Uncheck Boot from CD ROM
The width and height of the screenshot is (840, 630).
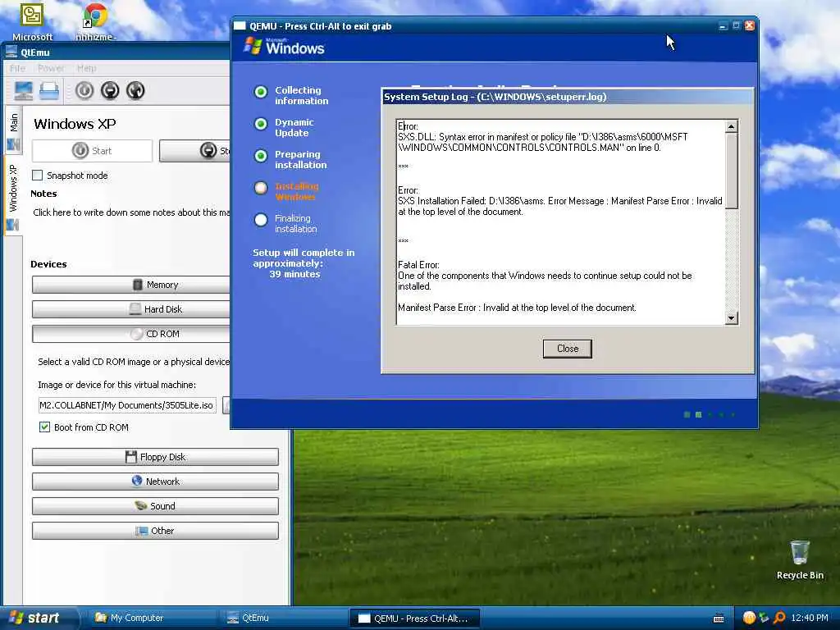(x=44, y=427)
